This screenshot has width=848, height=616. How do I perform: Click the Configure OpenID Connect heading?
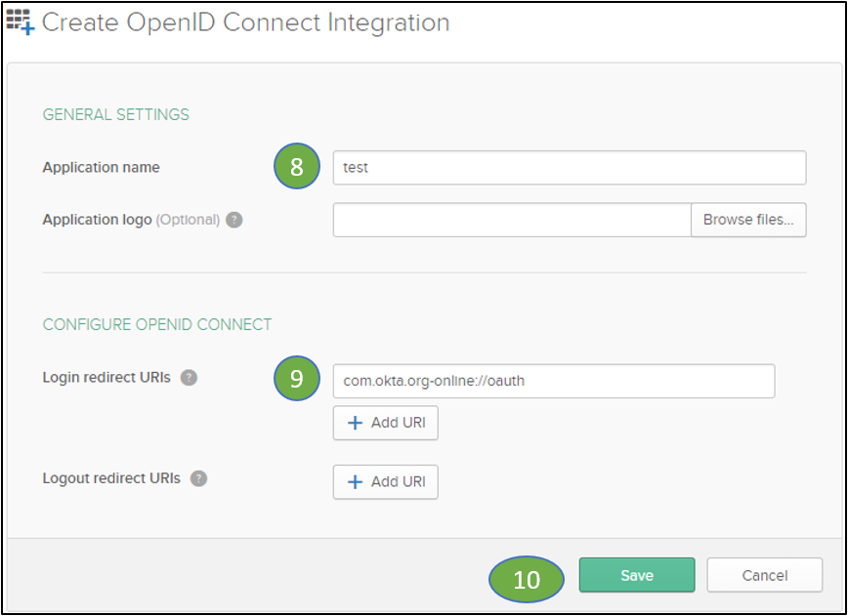157,324
